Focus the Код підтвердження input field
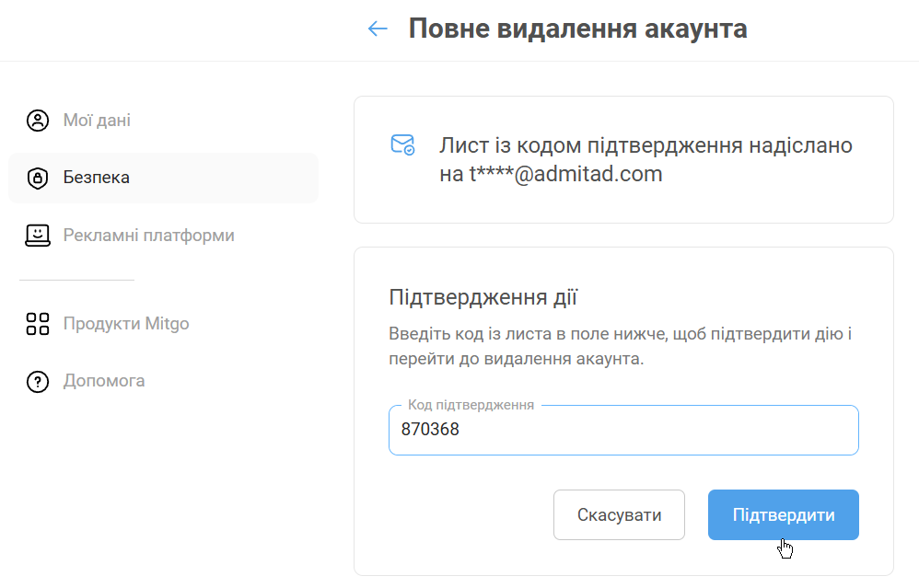This screenshot has width=919, height=588. (623, 430)
